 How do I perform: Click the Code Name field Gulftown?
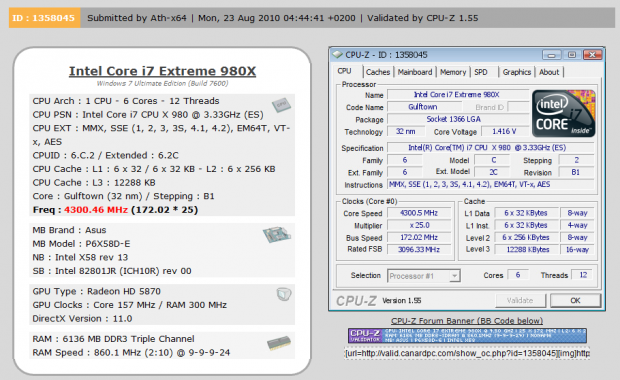pos(424,107)
